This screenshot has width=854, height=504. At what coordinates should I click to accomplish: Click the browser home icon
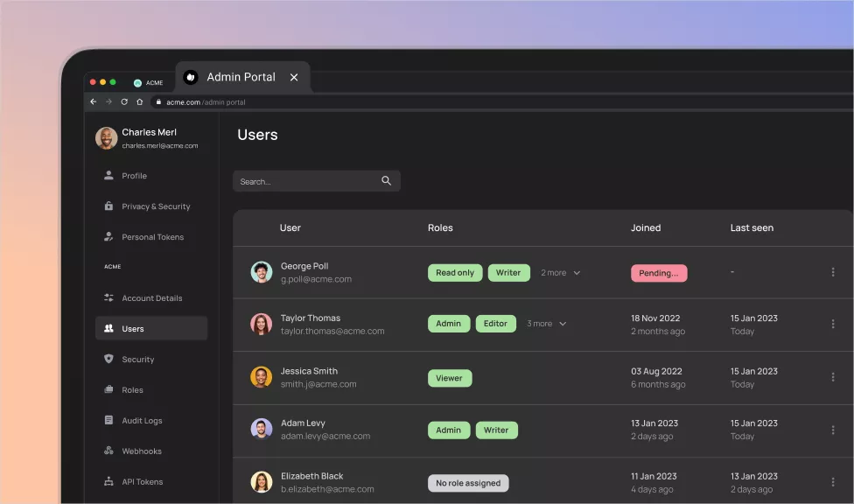pyautogui.click(x=139, y=101)
